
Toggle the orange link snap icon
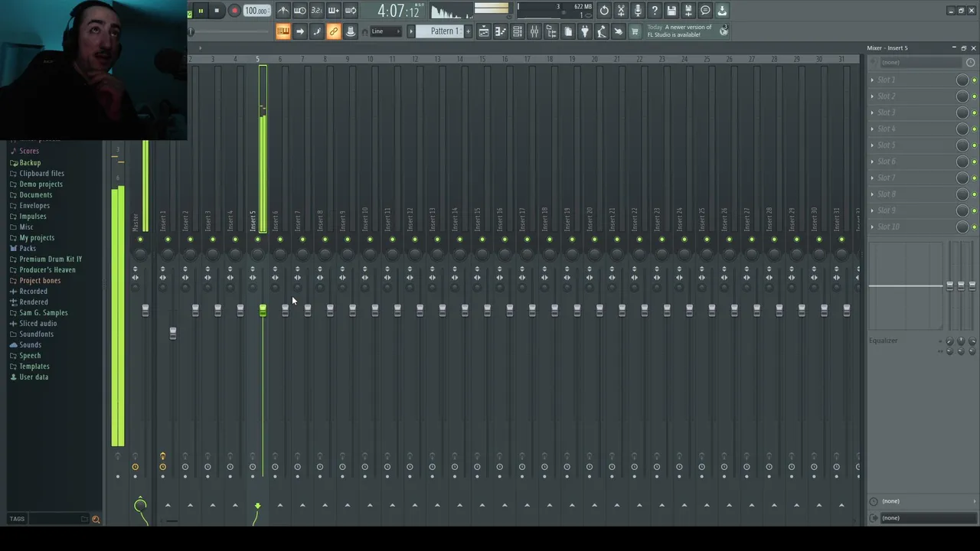point(334,31)
